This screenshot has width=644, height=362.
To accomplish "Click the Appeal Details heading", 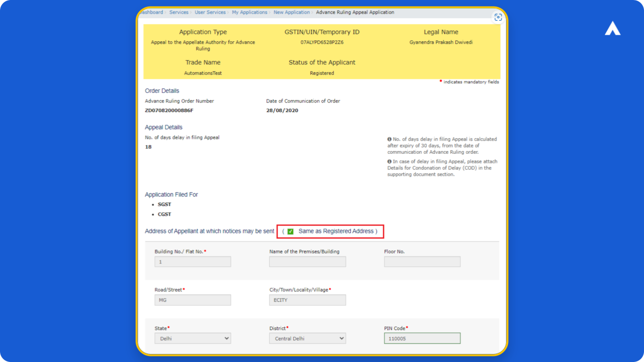I will pos(164,127).
